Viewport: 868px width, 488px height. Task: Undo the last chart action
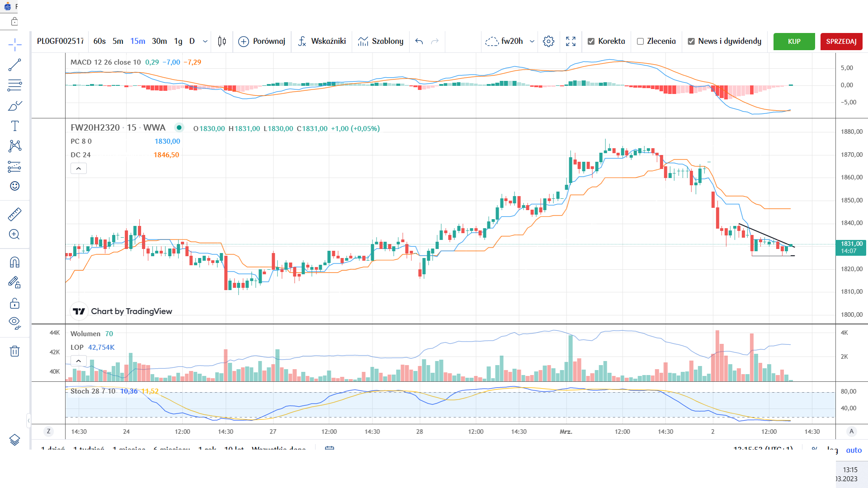[x=419, y=41]
